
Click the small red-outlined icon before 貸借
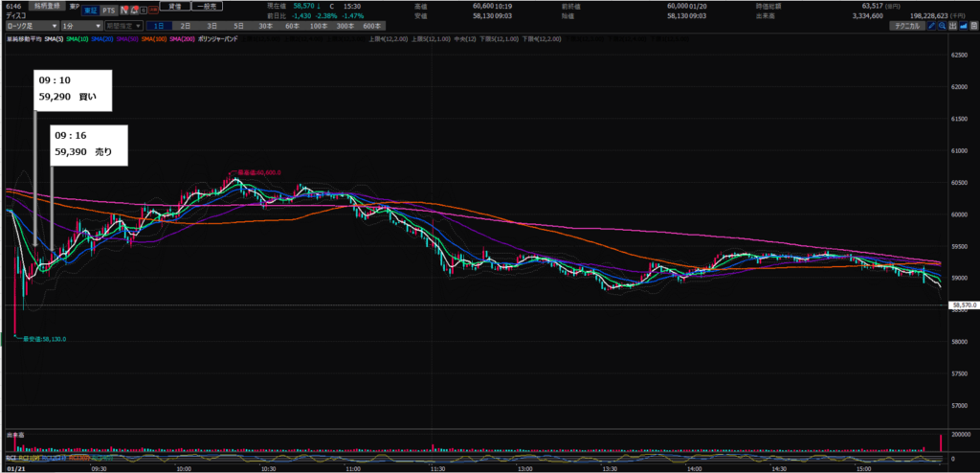click(150, 8)
